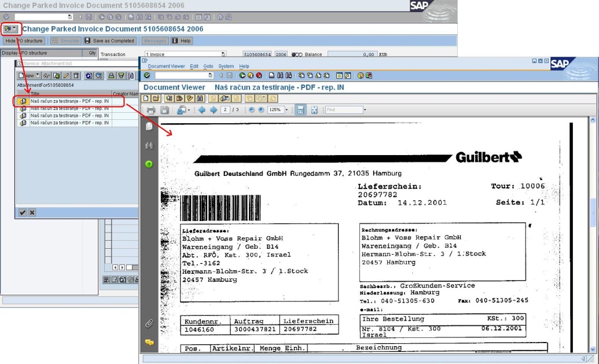The image size is (599, 364).
Task: Open Comments panel in PDF sidebar
Action: pos(149,342)
